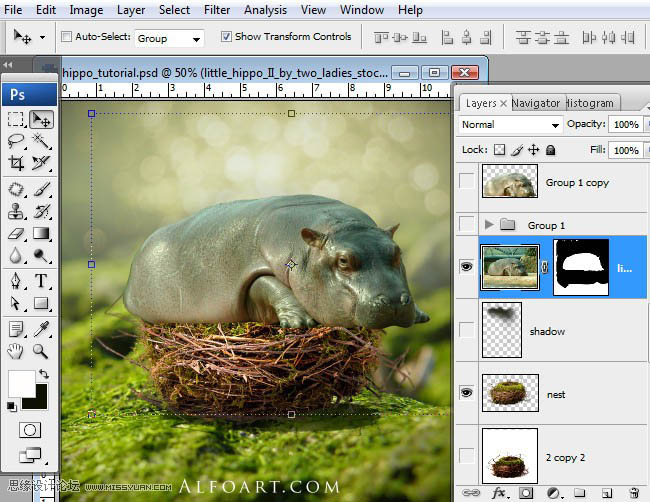Expand the Group 1 folder

tap(489, 225)
